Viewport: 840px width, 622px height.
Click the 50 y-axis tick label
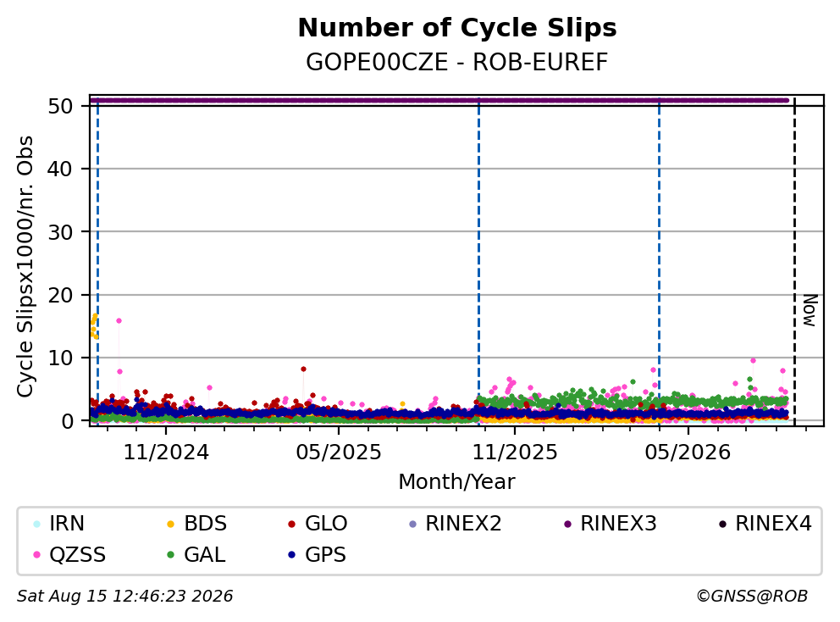tap(60, 106)
